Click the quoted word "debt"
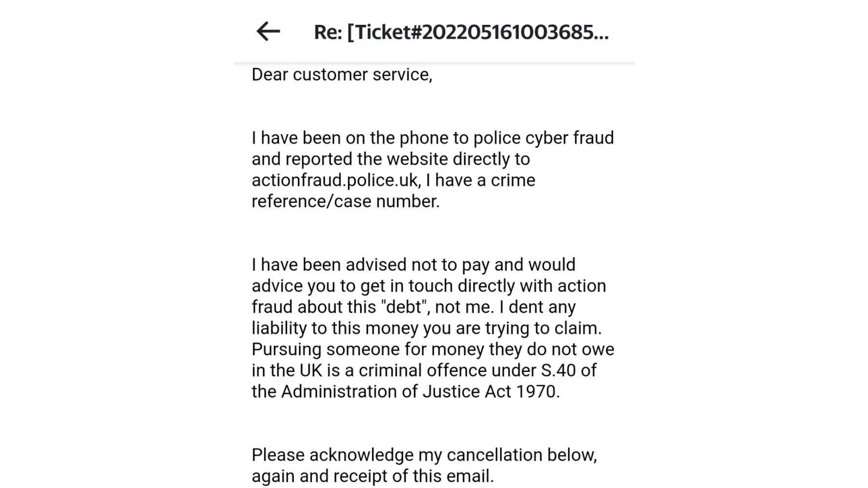 coord(405,307)
